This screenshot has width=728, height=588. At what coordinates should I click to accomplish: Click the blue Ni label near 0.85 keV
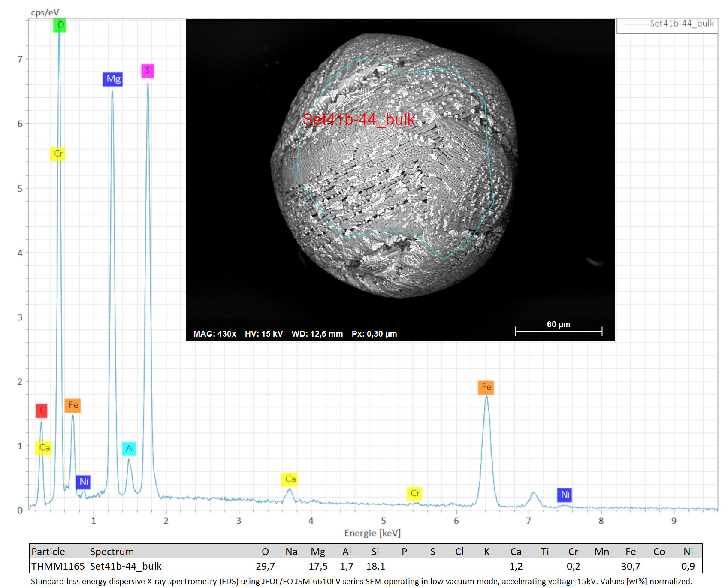[x=83, y=482]
